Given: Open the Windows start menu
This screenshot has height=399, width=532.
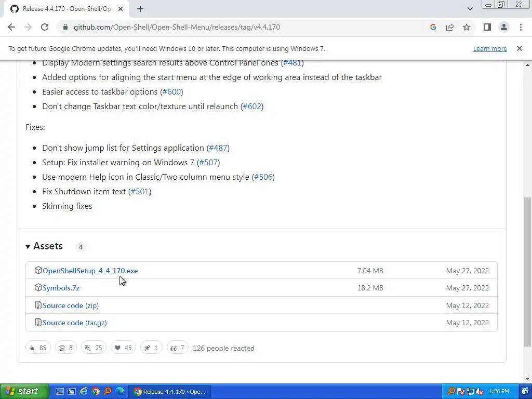Looking at the screenshot, I should point(24,392).
